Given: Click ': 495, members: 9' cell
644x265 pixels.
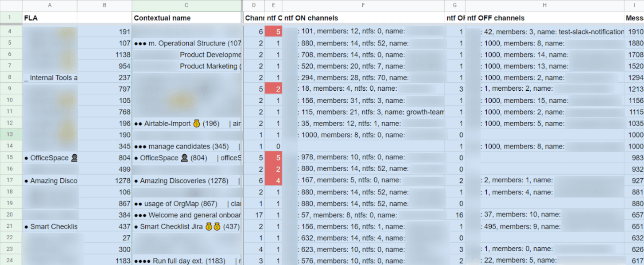Looking at the screenshot, I should point(545,227).
